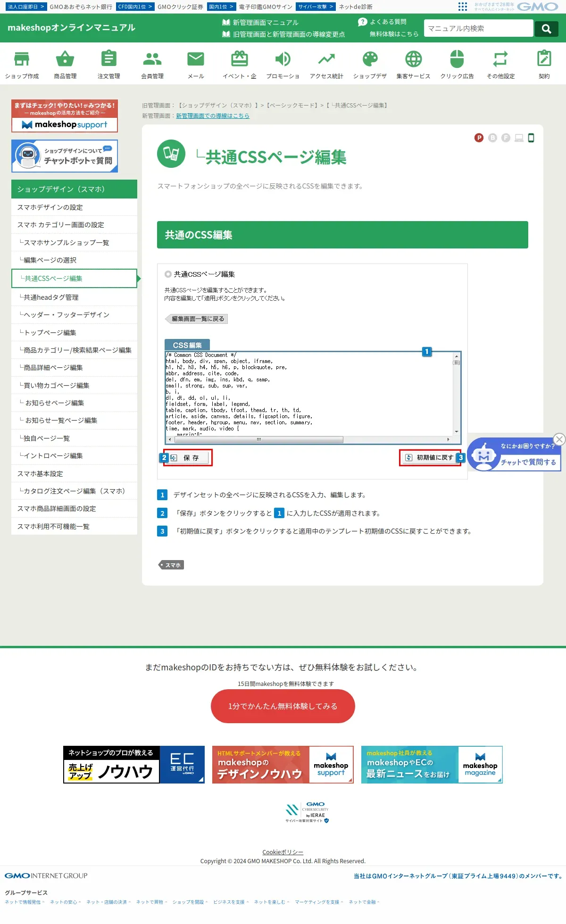Open 新管理画面マニュアル link
This screenshot has height=924, width=566.
[x=260, y=22]
